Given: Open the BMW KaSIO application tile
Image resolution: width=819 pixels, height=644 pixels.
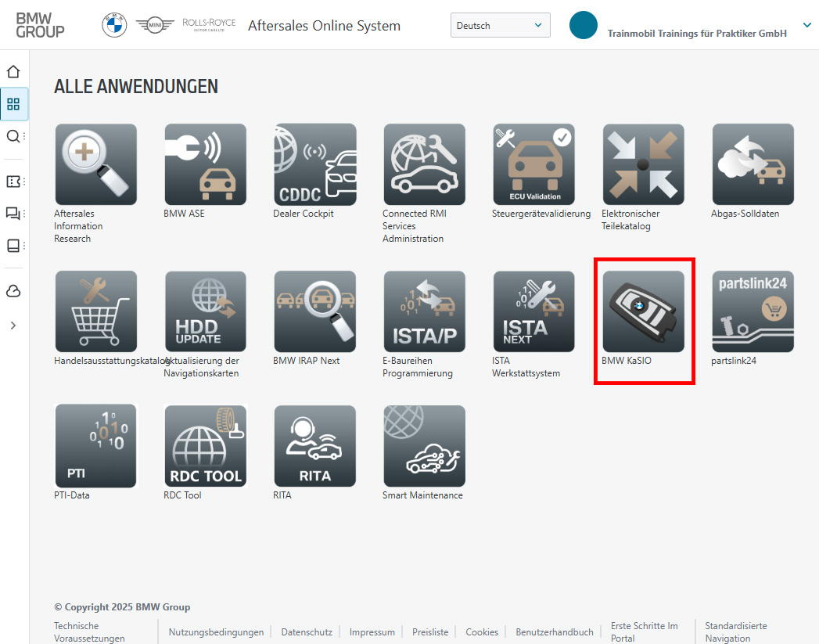Looking at the screenshot, I should coord(643,312).
